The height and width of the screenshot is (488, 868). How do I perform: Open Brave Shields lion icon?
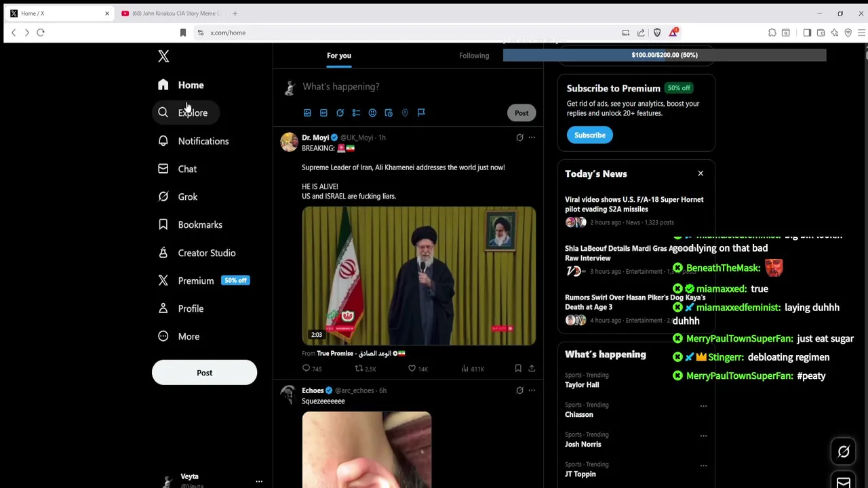click(657, 33)
